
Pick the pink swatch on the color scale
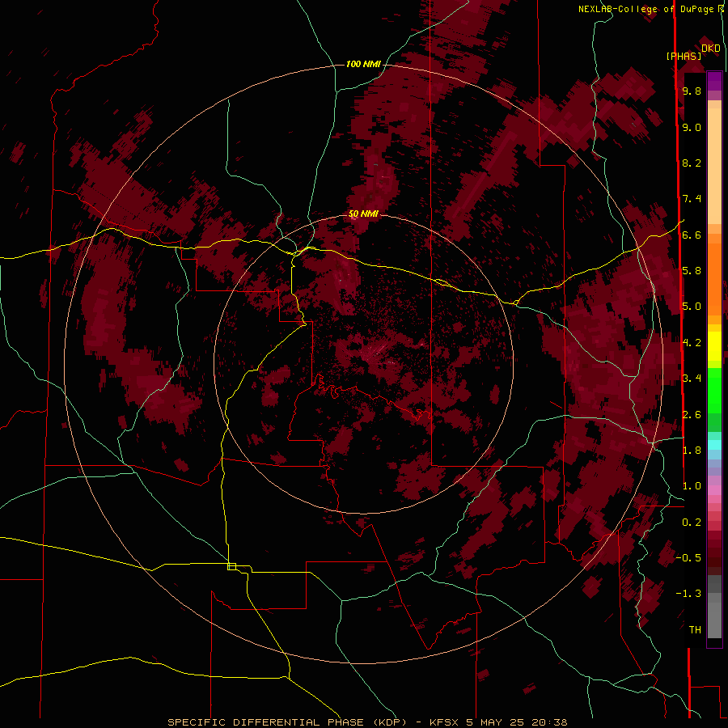(x=714, y=490)
